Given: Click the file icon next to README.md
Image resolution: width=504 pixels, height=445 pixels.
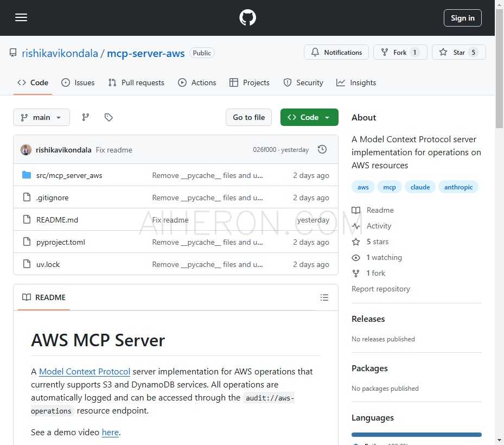Looking at the screenshot, I should click(27, 219).
